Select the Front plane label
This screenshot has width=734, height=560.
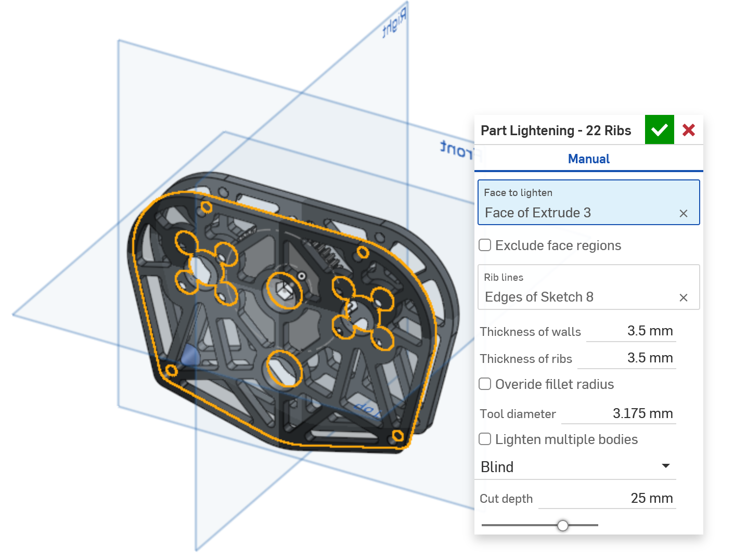point(457,150)
